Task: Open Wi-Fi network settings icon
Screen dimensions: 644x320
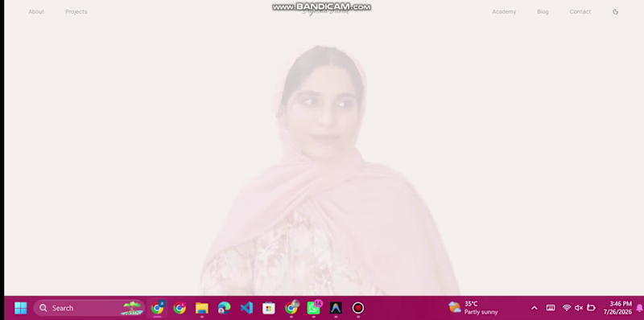Action: pos(567,308)
